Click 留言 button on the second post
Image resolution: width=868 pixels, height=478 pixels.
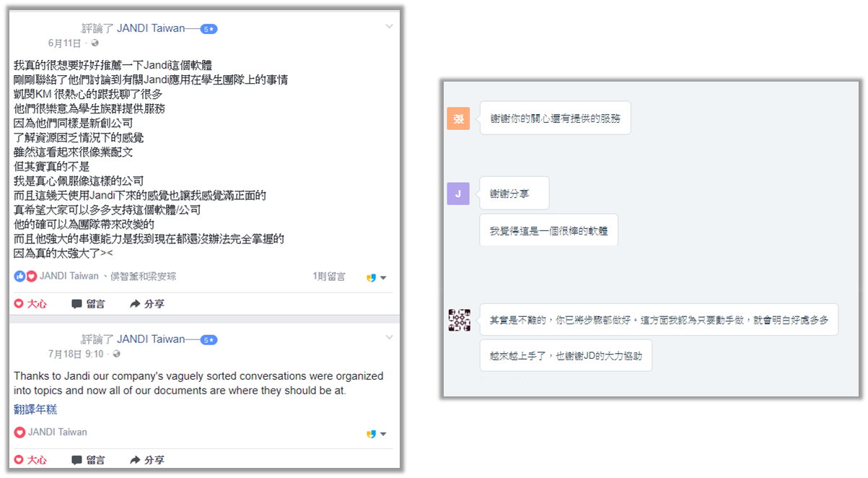point(88,460)
